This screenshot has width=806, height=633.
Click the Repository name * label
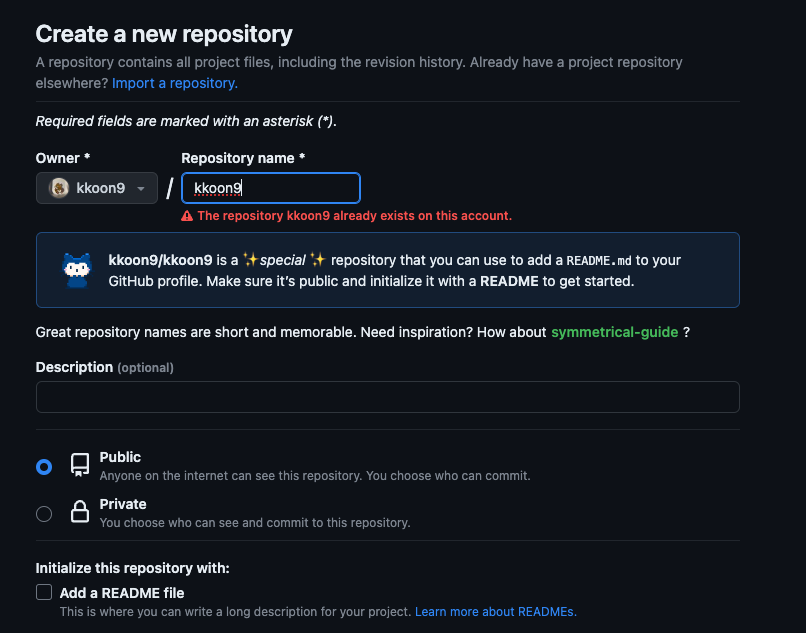pos(243,158)
